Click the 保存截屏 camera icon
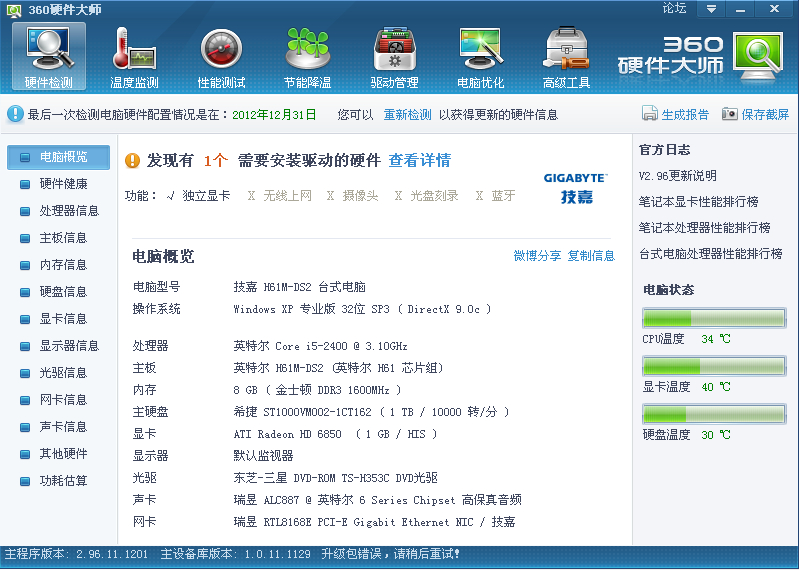This screenshot has width=799, height=570. pyautogui.click(x=730, y=114)
